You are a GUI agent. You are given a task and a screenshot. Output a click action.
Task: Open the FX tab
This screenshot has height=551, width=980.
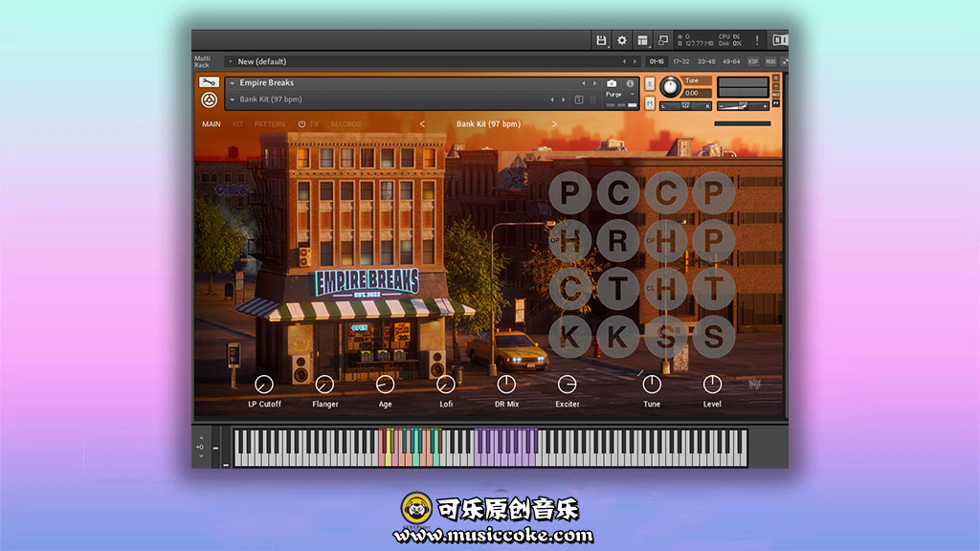click(x=314, y=124)
